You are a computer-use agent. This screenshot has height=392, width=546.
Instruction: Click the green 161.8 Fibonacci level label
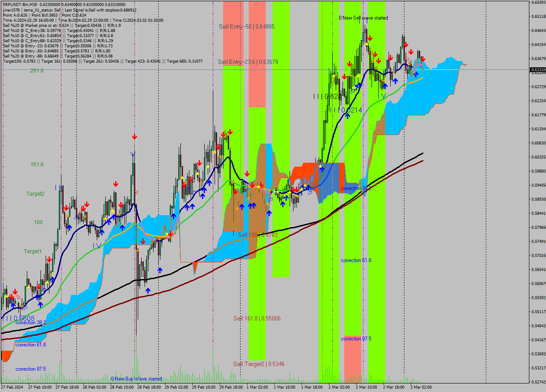(x=37, y=164)
